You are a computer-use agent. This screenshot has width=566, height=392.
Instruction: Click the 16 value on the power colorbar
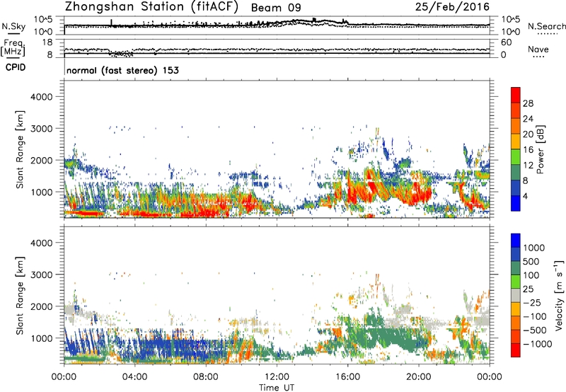[528, 150]
